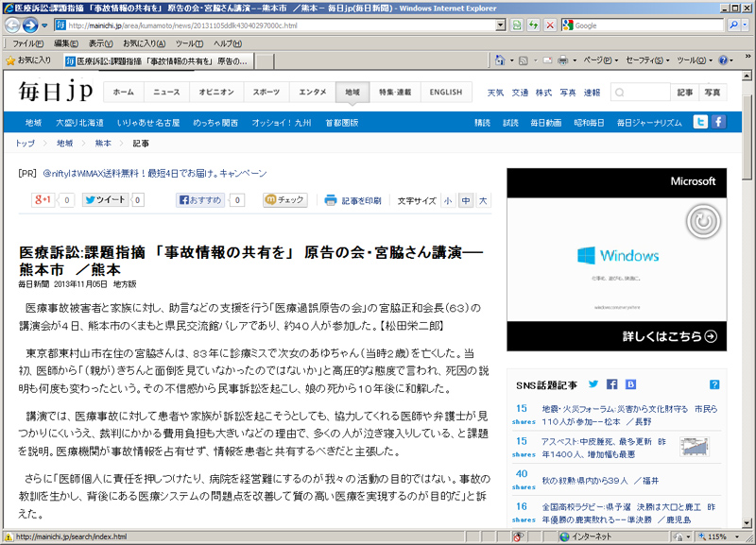Screen dimensions: 756x545
Task: Select the ENGLISH navigation tab
Action: [446, 92]
